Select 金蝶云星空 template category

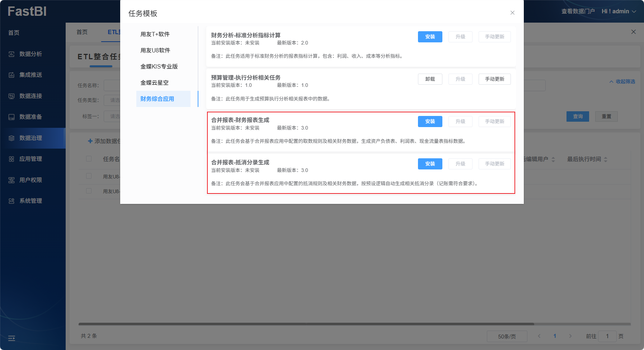[155, 83]
